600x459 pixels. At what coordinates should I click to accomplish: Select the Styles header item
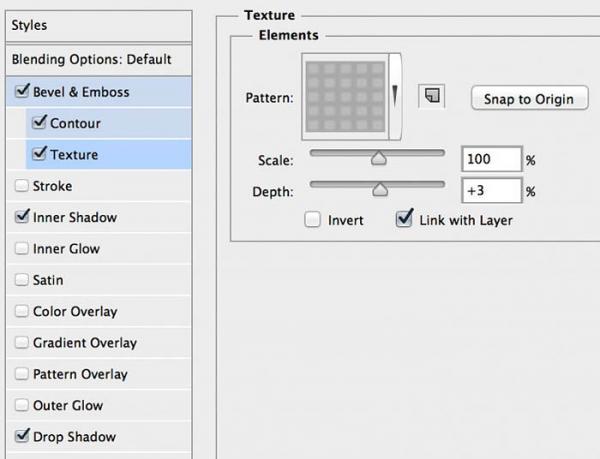tap(30, 25)
